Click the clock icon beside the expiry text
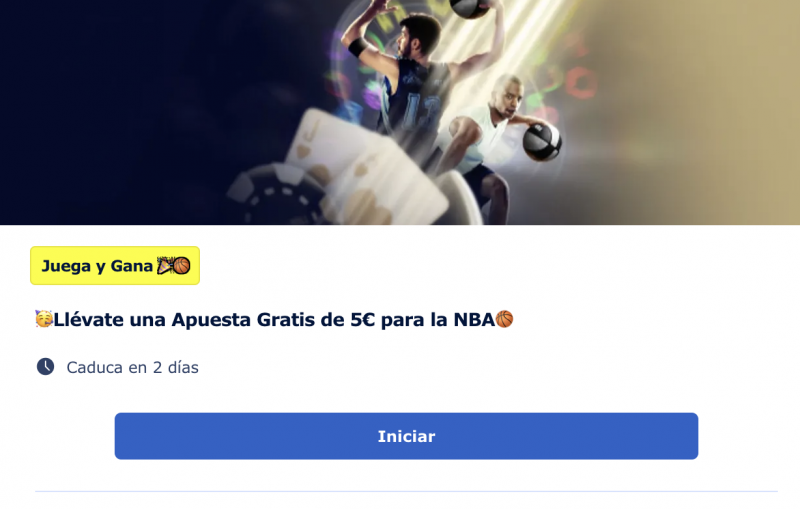This screenshot has height=509, width=800. (45, 367)
